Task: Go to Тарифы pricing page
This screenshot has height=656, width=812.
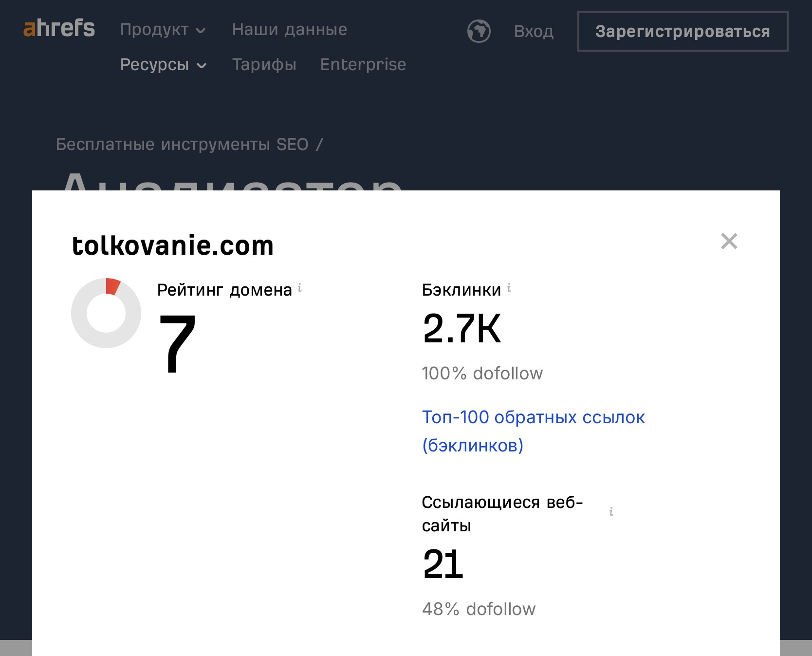Action: 264,64
